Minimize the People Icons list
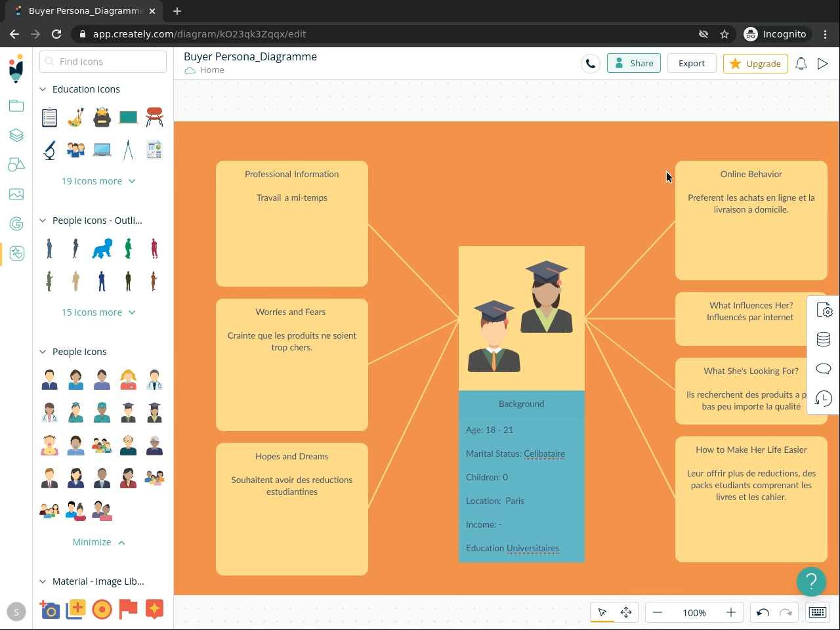Viewport: 840px width, 630px height. tap(98, 542)
